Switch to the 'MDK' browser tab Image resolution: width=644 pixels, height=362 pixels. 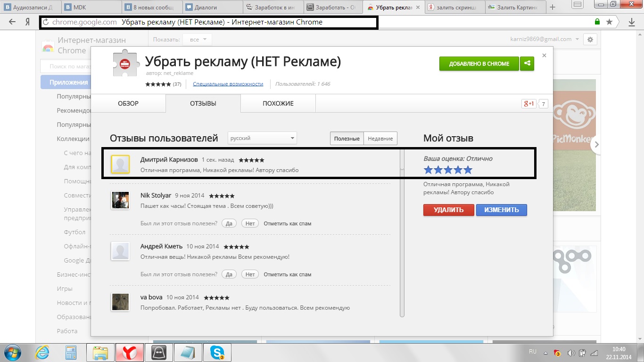[91, 8]
